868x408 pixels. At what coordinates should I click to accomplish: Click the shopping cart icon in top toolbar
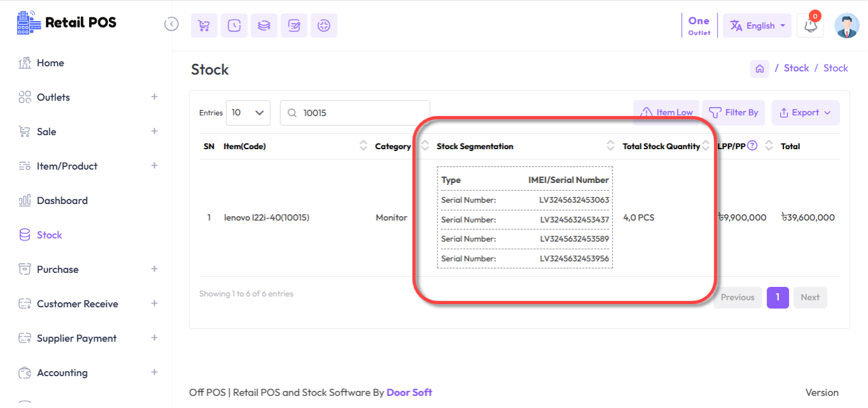coord(204,25)
